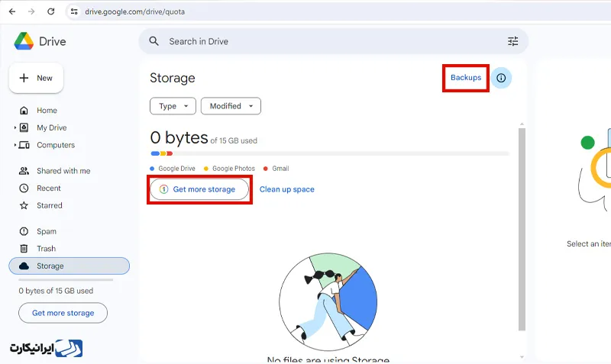This screenshot has height=364, width=611.
Task: Expand the Computers tree arrow
Action: (15, 145)
